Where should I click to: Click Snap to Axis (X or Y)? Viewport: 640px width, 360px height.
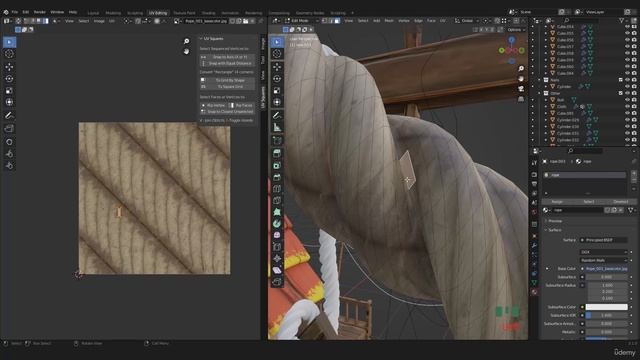click(227, 57)
